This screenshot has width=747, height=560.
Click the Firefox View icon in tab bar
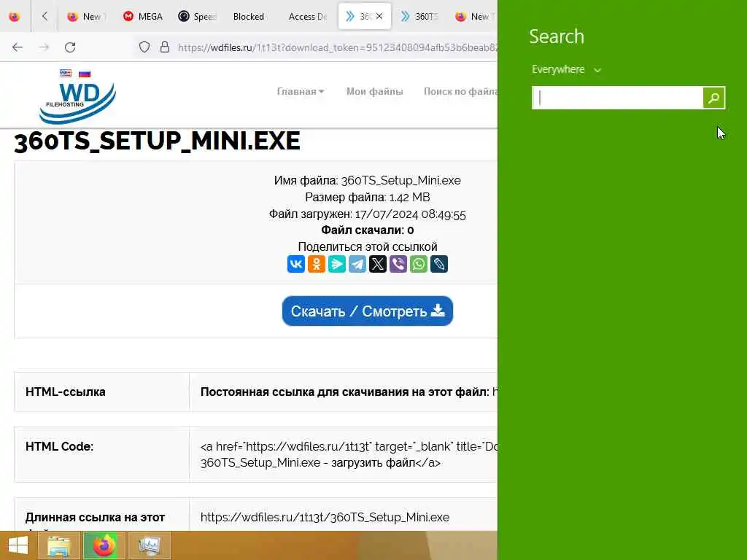(15, 16)
